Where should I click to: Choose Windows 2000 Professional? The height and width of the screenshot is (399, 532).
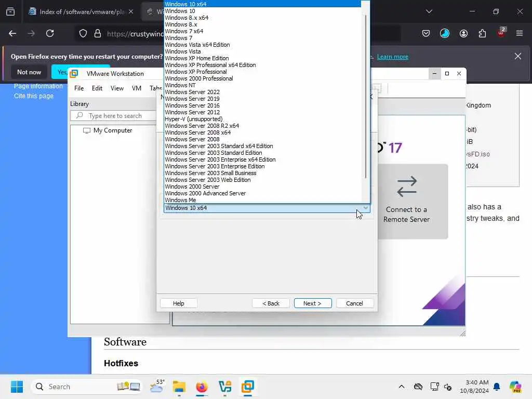pos(262,78)
